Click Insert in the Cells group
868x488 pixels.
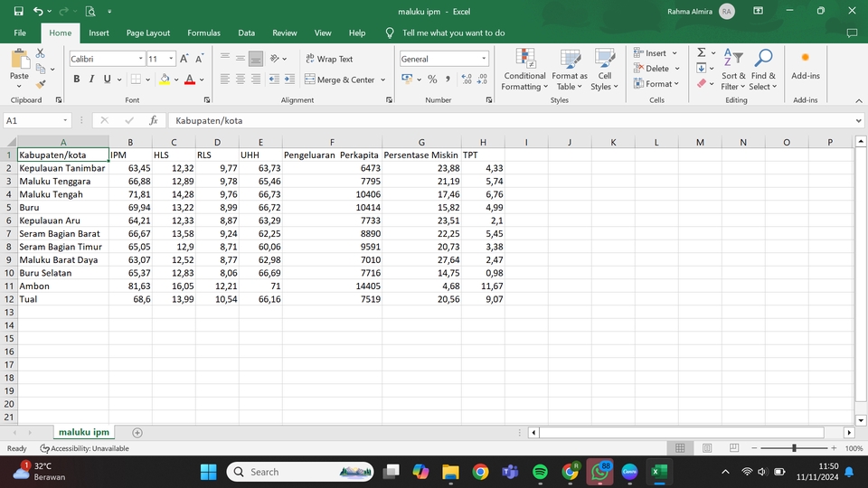pyautogui.click(x=656, y=53)
